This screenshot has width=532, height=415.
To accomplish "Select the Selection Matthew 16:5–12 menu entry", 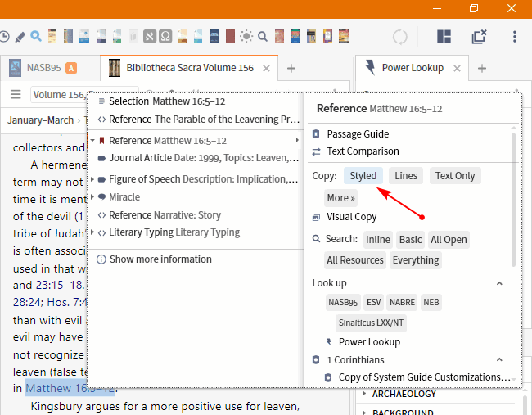I will [x=167, y=101].
